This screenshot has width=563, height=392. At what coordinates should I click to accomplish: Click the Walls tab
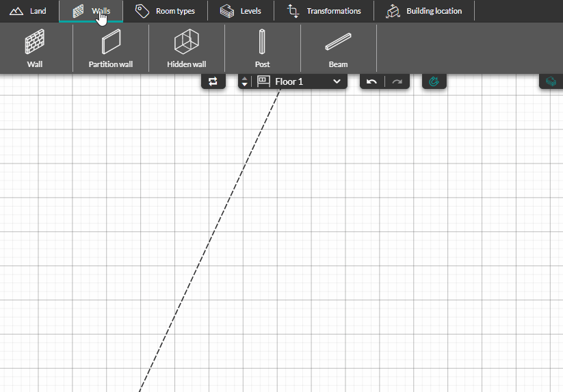click(x=92, y=11)
